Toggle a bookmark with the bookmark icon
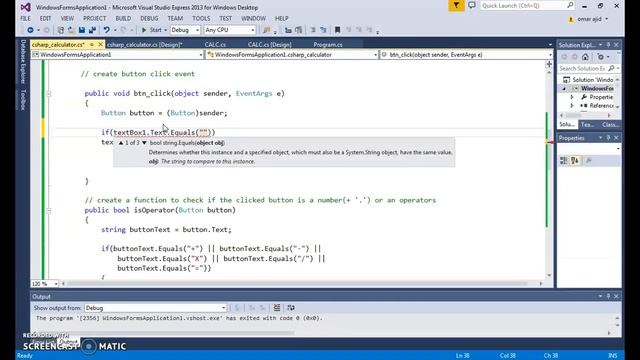The height and width of the screenshot is (360, 640). [338, 30]
